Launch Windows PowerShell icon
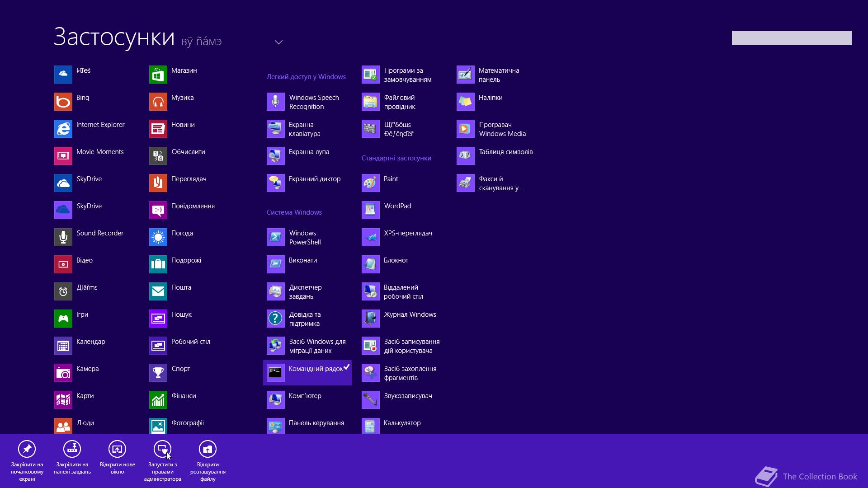Image resolution: width=868 pixels, height=488 pixels. pos(276,237)
